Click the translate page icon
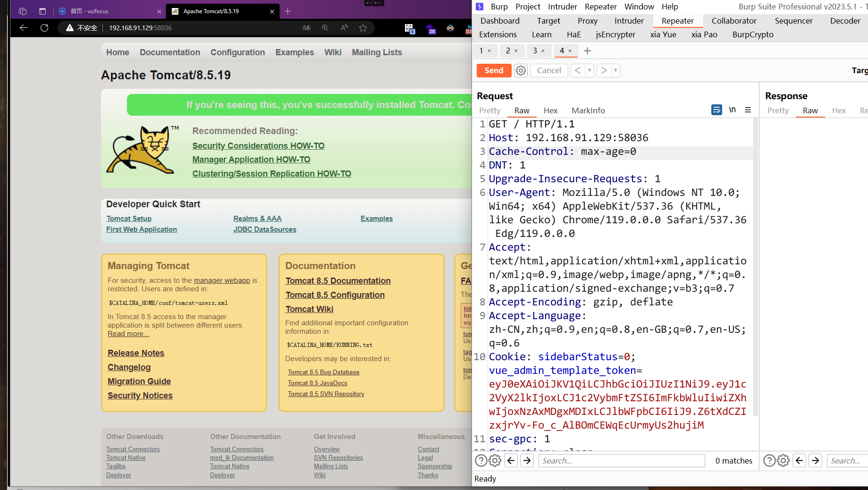The image size is (868, 490). tap(306, 28)
